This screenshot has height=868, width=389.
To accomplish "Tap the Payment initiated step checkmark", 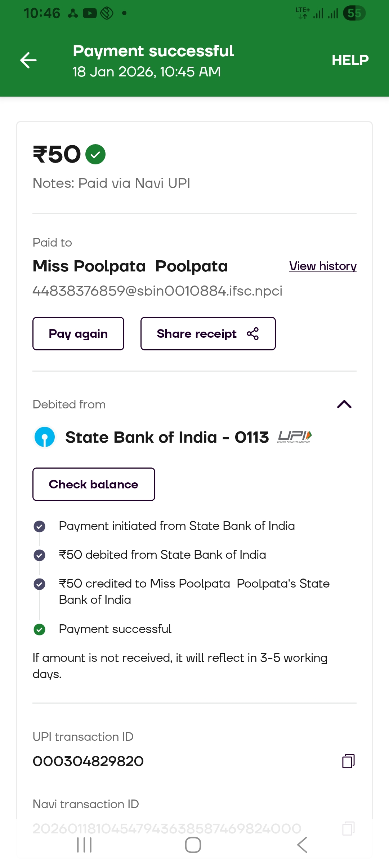I will click(40, 526).
